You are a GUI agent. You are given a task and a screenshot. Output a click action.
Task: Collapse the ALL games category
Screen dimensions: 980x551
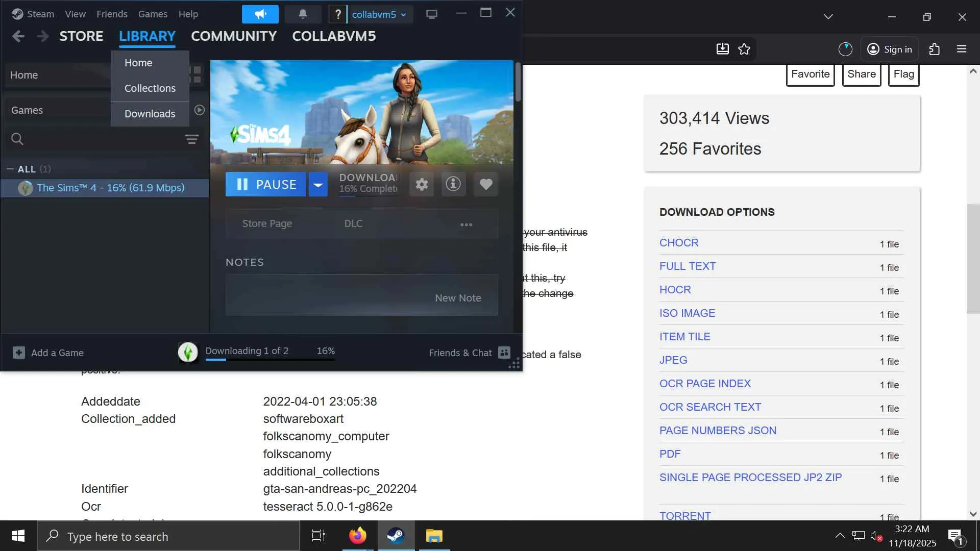click(x=10, y=169)
